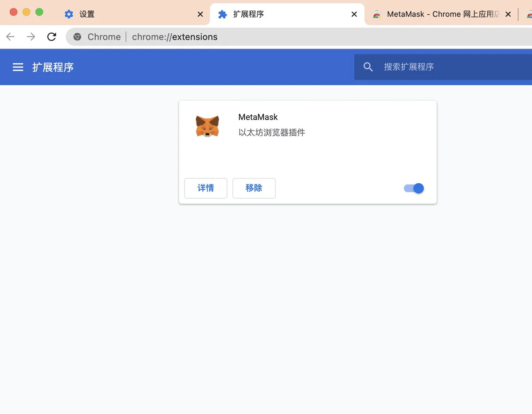Disable the MetaMask extension toggle
The height and width of the screenshot is (414, 532).
414,188
